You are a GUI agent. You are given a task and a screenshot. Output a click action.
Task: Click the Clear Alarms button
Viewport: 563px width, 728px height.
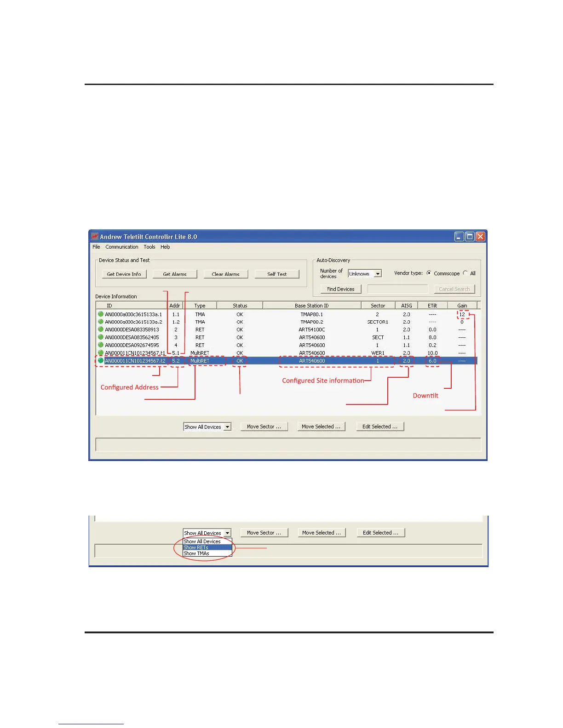tap(225, 274)
